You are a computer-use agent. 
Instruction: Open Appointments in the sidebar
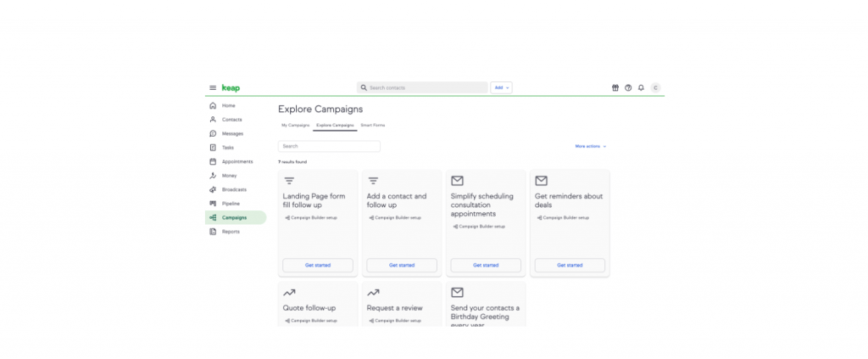(x=236, y=161)
